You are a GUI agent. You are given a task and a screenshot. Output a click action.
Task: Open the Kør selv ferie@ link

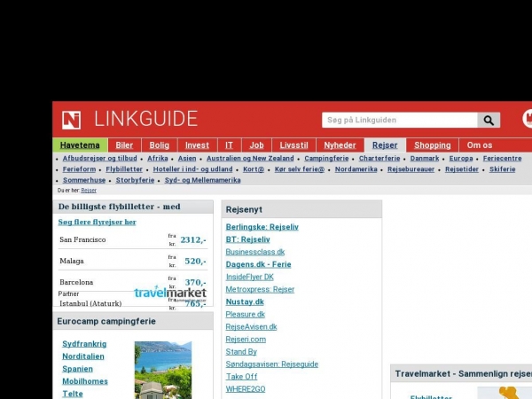click(300, 169)
